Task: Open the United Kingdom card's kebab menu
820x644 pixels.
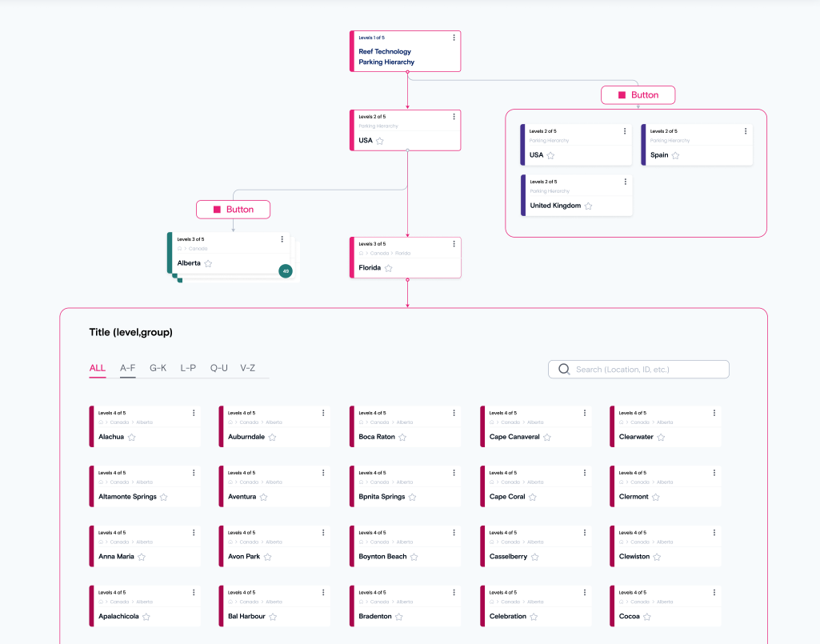Action: tap(626, 182)
